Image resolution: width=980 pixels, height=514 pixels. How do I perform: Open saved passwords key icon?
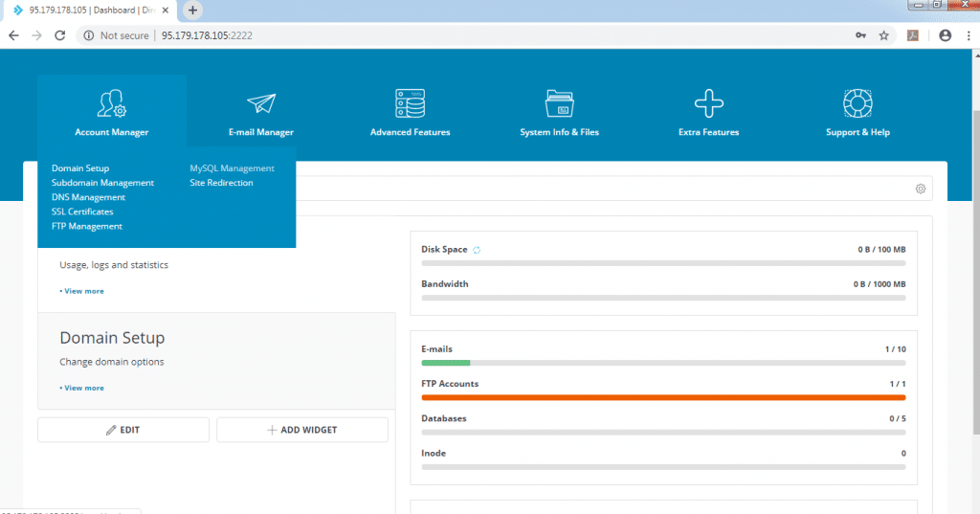(x=860, y=35)
